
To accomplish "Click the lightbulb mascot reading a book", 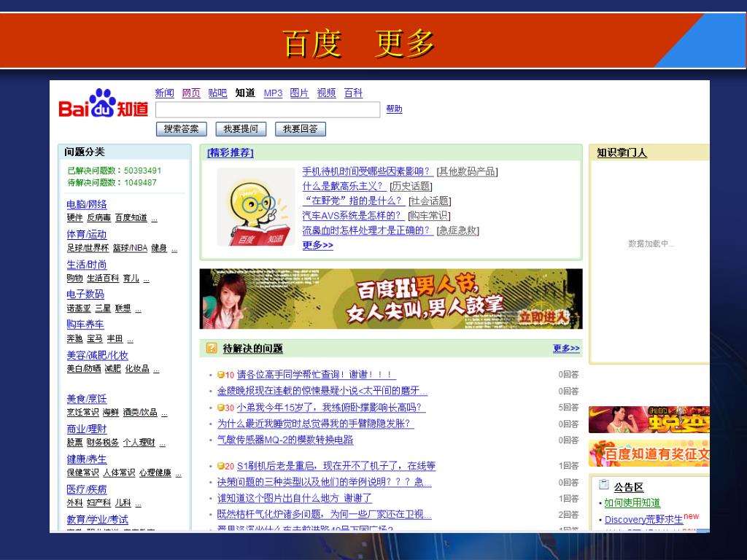I will coord(256,207).
